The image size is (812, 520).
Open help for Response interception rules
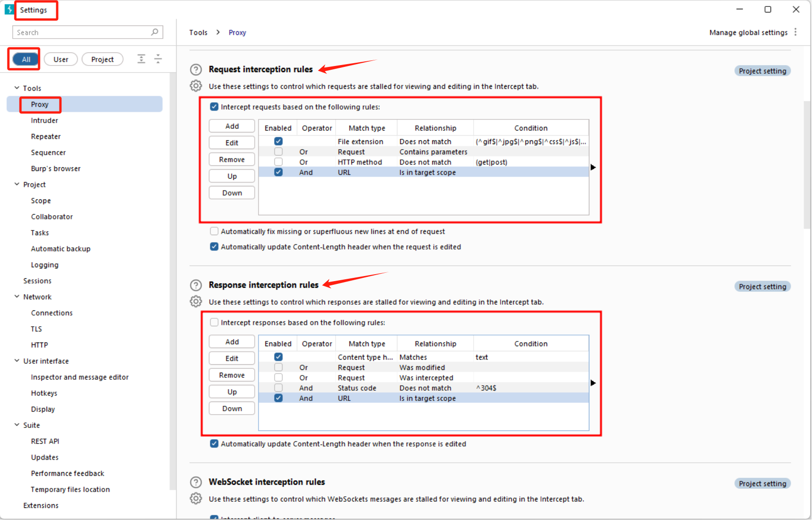pyautogui.click(x=196, y=285)
